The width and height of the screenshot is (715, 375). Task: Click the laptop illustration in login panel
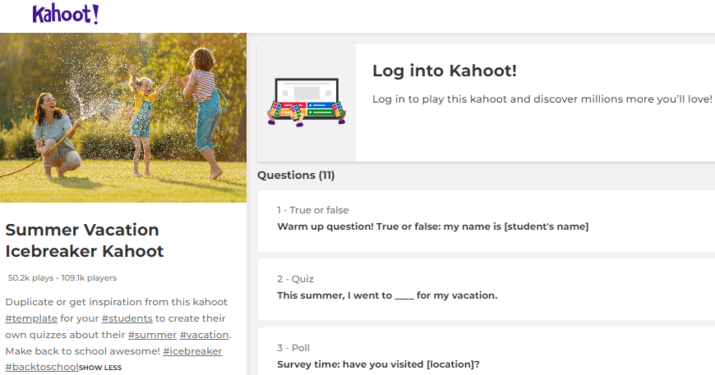click(306, 102)
